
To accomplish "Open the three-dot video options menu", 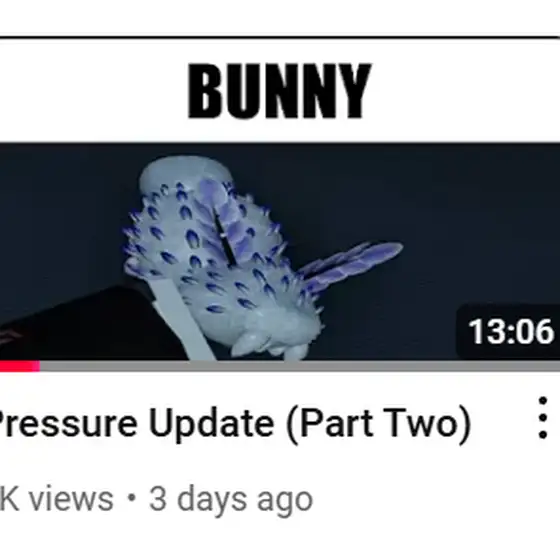I will point(542,418).
